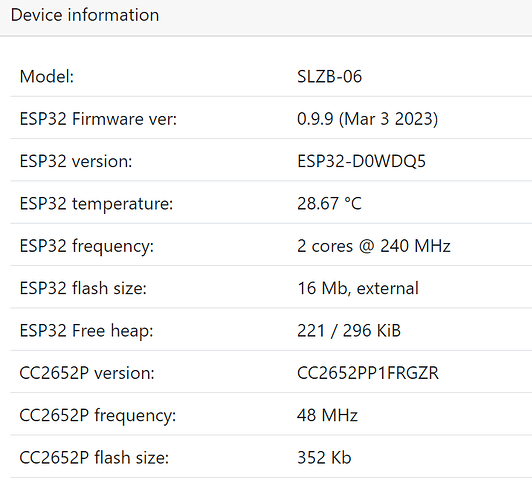Select the 221 / 296 KiB heap value
The height and width of the screenshot is (500, 532).
(349, 331)
